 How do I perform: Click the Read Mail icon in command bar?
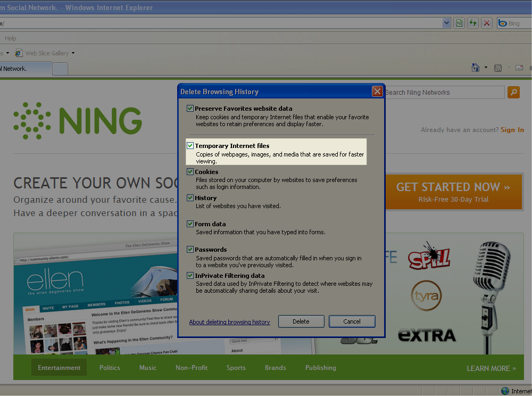(519, 68)
